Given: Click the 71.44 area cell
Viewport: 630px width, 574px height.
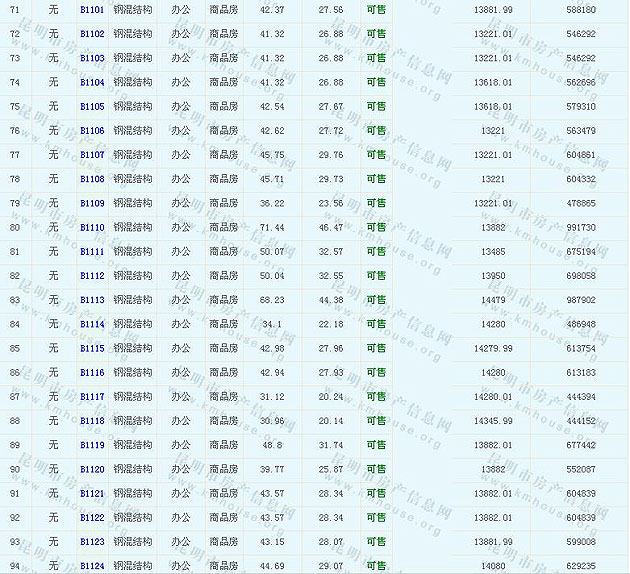Looking at the screenshot, I should pos(271,227).
